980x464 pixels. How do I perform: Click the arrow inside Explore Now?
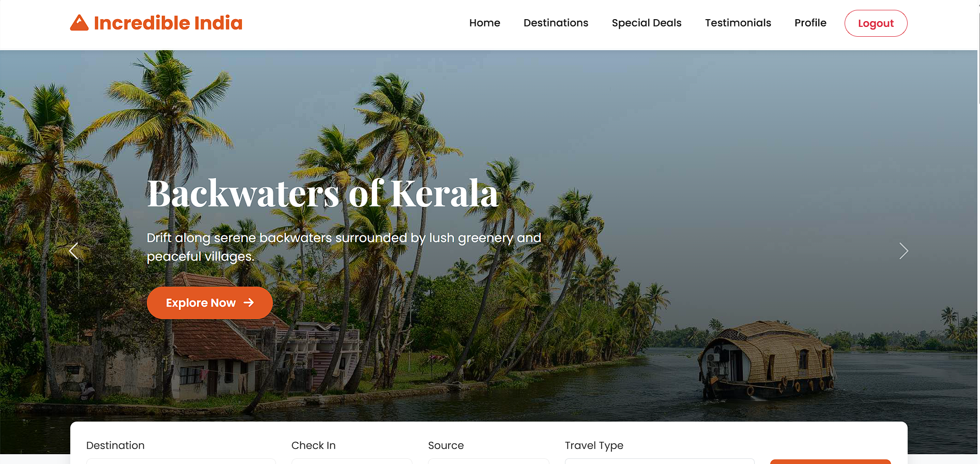pyautogui.click(x=249, y=303)
